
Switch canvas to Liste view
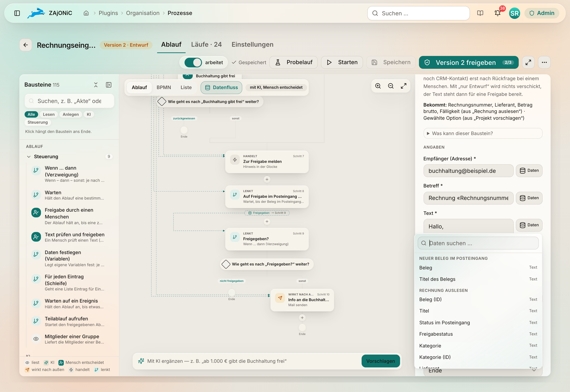click(x=186, y=87)
